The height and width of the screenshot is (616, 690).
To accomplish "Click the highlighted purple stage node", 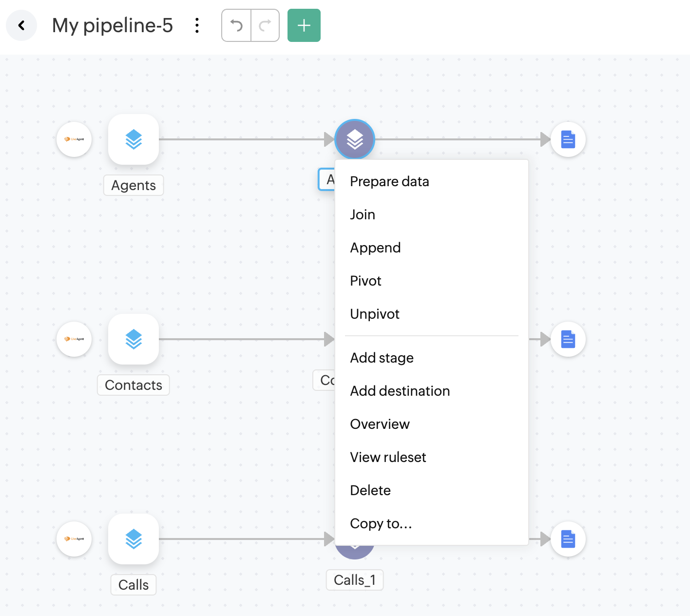I will pos(355,139).
